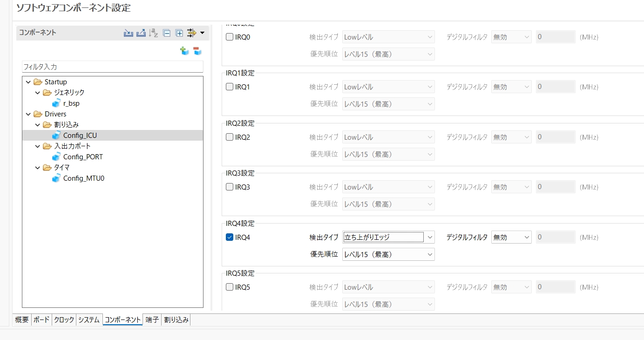Viewport: 644px width, 340px height.
Task: Click the add component icon with green plus
Action: point(185,51)
